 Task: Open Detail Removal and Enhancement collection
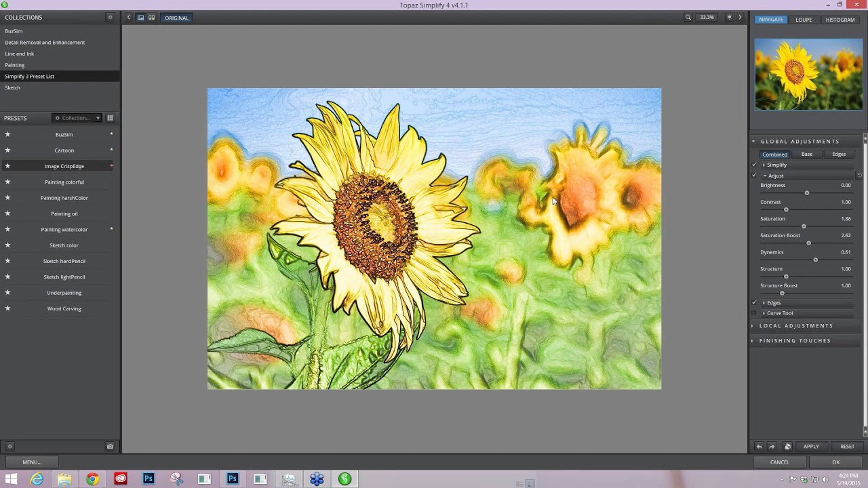point(45,42)
